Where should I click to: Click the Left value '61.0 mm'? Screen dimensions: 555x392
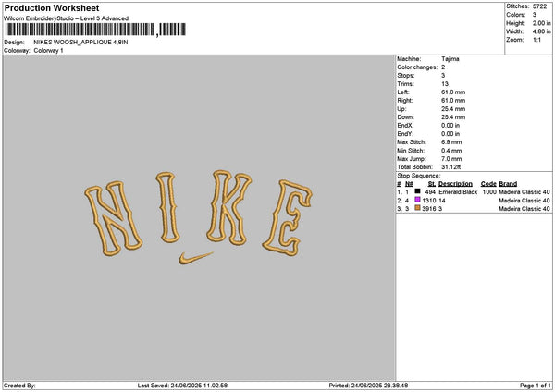pyautogui.click(x=453, y=92)
